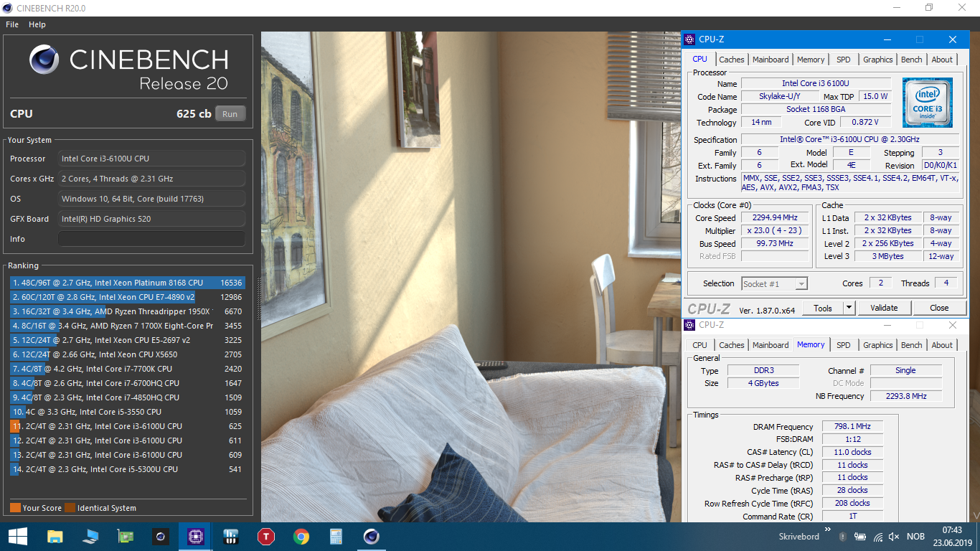
Task: Open File Explorer from the taskbar
Action: pyautogui.click(x=55, y=537)
